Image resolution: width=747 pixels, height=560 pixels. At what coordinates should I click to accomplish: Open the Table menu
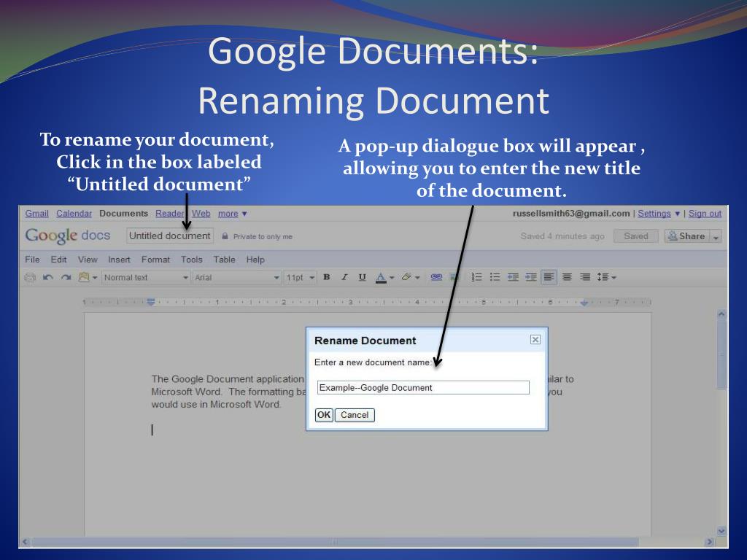[x=225, y=260]
